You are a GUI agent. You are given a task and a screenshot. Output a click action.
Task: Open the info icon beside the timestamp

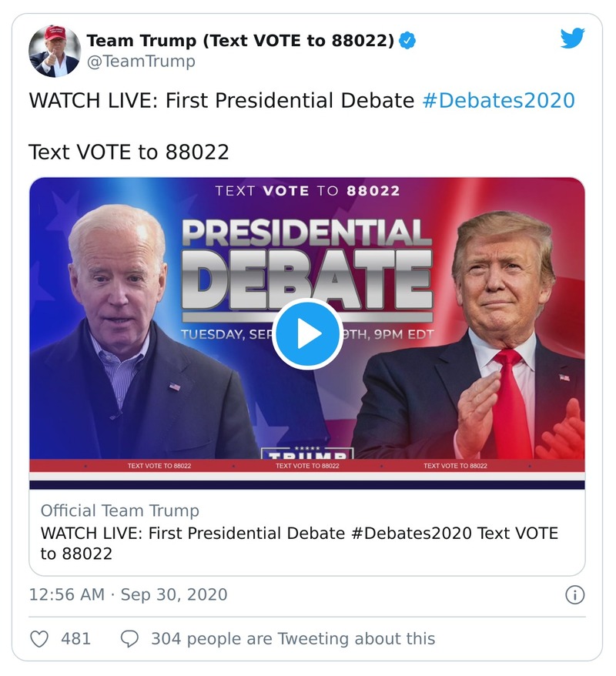point(574,594)
